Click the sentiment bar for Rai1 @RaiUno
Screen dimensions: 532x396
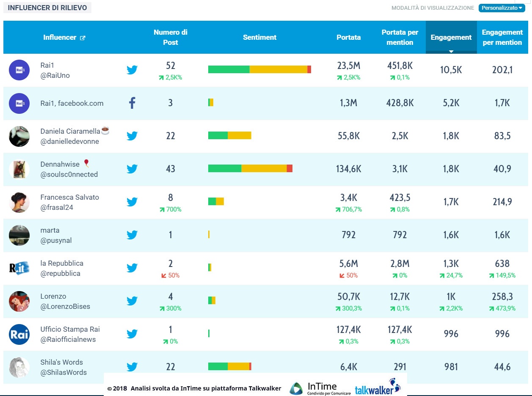coord(259,69)
